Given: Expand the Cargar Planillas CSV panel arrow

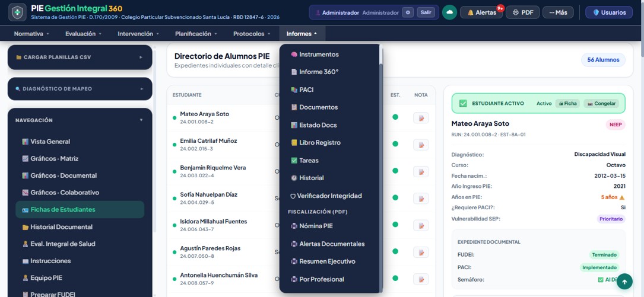Looking at the screenshot, I should coord(141,58).
